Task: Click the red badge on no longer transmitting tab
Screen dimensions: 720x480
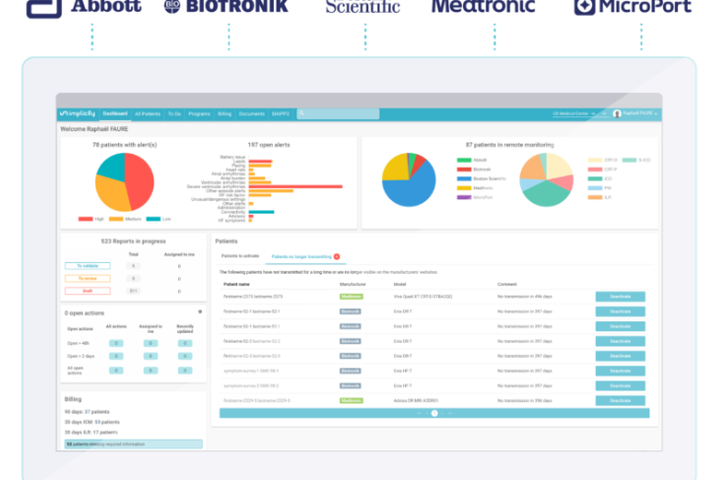Action: pyautogui.click(x=337, y=257)
